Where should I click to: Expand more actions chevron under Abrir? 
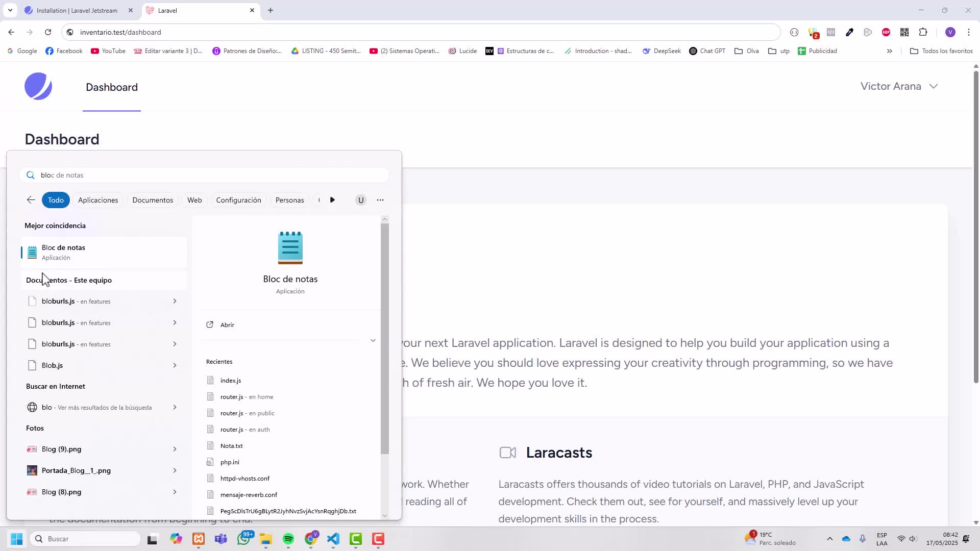pos(373,340)
